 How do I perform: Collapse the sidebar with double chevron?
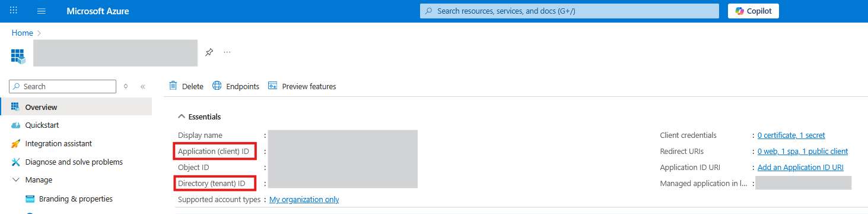(143, 86)
